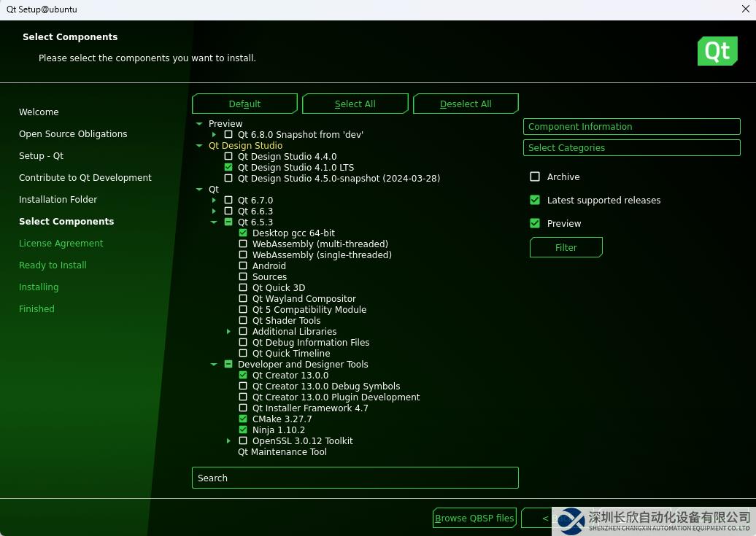Check Qt 5 Compatibility Module

(x=243, y=309)
